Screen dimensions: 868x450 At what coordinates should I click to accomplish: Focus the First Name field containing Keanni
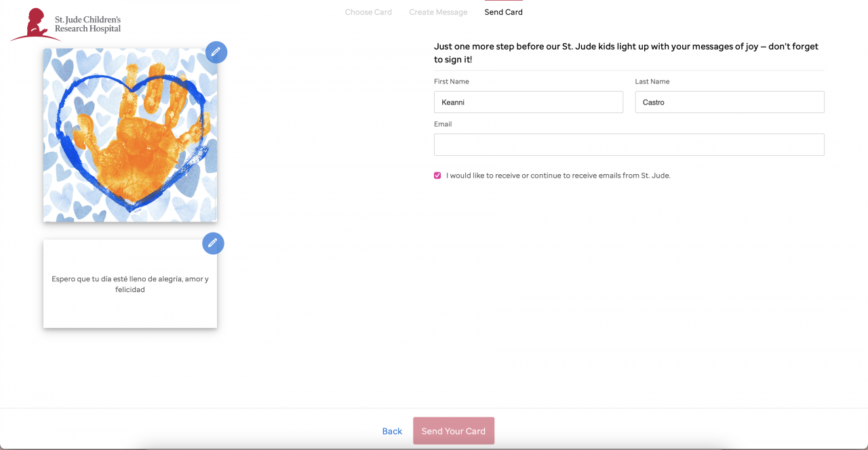pos(528,102)
